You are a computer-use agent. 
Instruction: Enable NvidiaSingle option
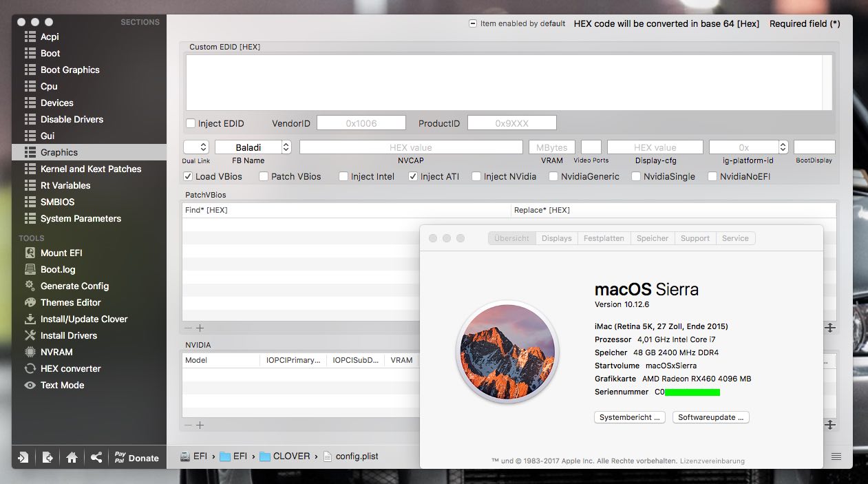click(636, 176)
